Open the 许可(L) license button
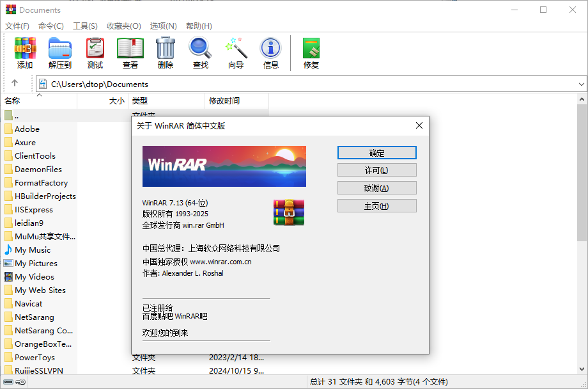 376,170
